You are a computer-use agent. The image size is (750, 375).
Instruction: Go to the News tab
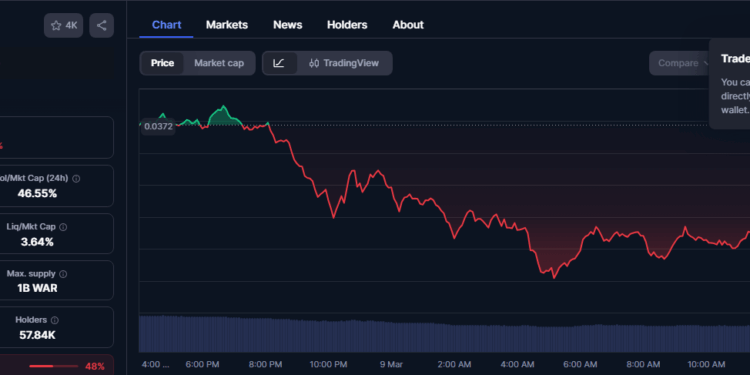(287, 25)
